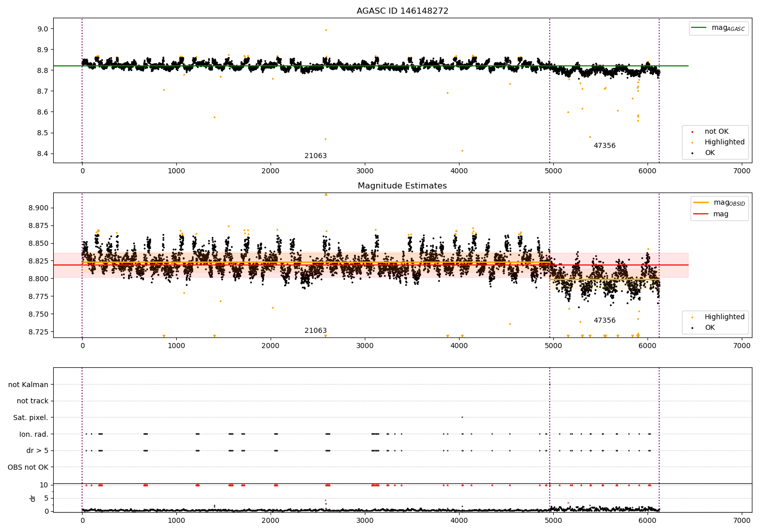Screen dimensions: 760x532
Task: Click the 'Ion. rad.' row label
Action: pos(34,434)
